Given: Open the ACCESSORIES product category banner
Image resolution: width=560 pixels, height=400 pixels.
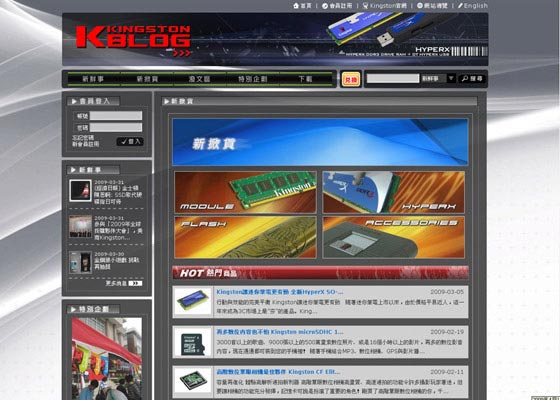Looking at the screenshot, I should (394, 237).
